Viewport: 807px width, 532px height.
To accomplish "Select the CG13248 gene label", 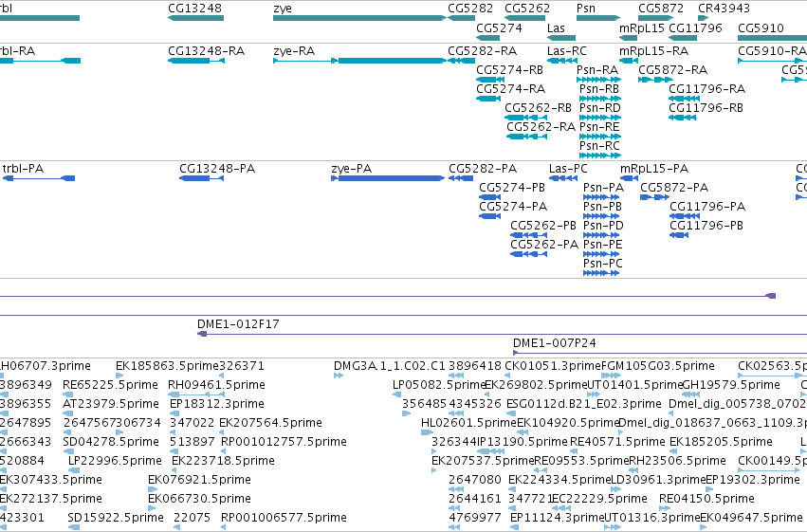I will click(195, 9).
